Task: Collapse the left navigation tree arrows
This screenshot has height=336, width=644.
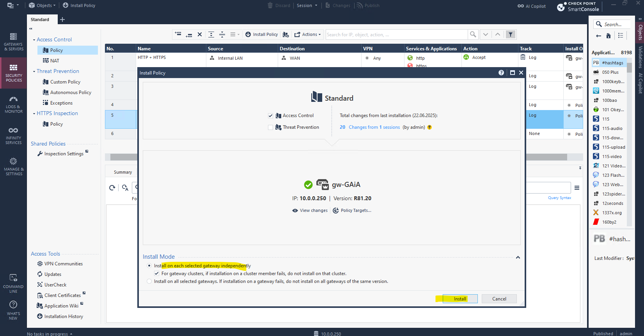Action: click(x=31, y=28)
